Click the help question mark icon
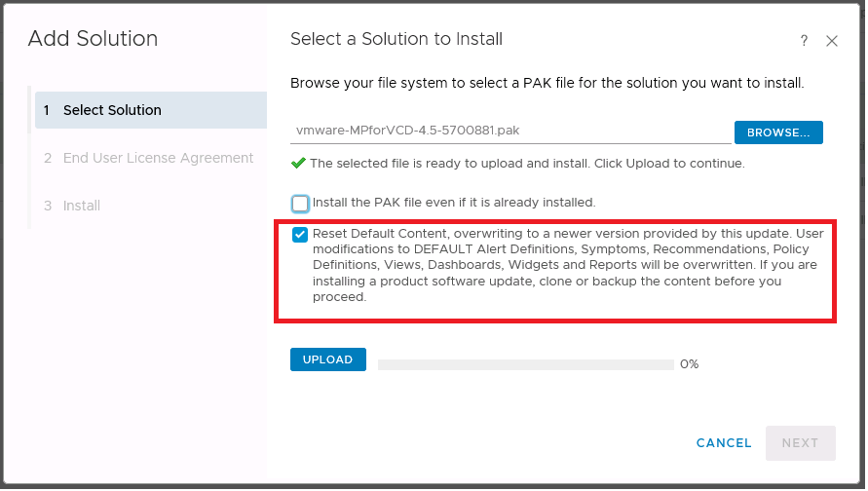This screenshot has height=491, width=868. pos(804,41)
